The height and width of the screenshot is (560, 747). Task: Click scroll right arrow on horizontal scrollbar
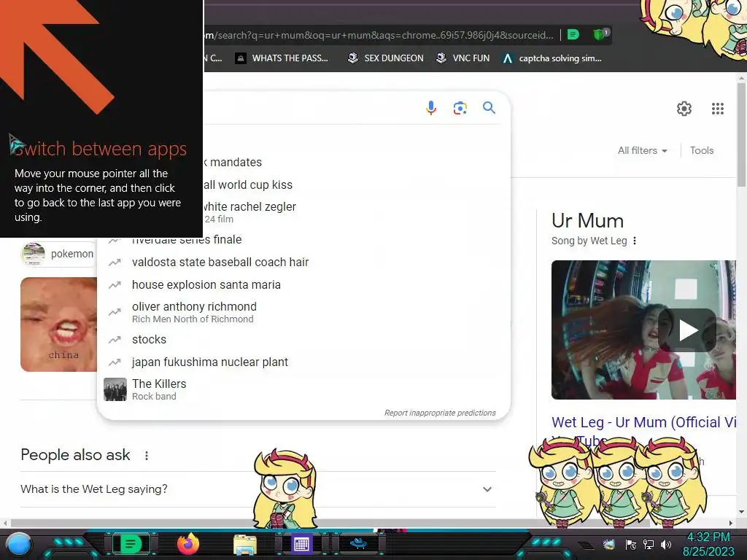(x=730, y=523)
